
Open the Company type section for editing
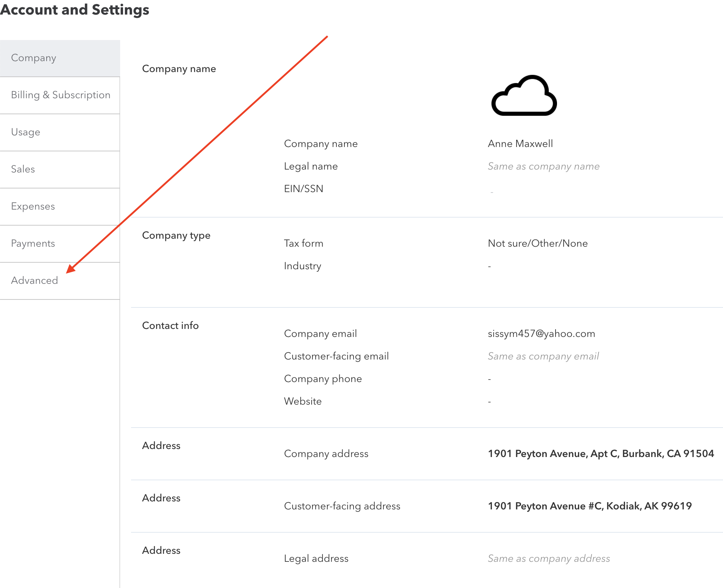coord(176,235)
